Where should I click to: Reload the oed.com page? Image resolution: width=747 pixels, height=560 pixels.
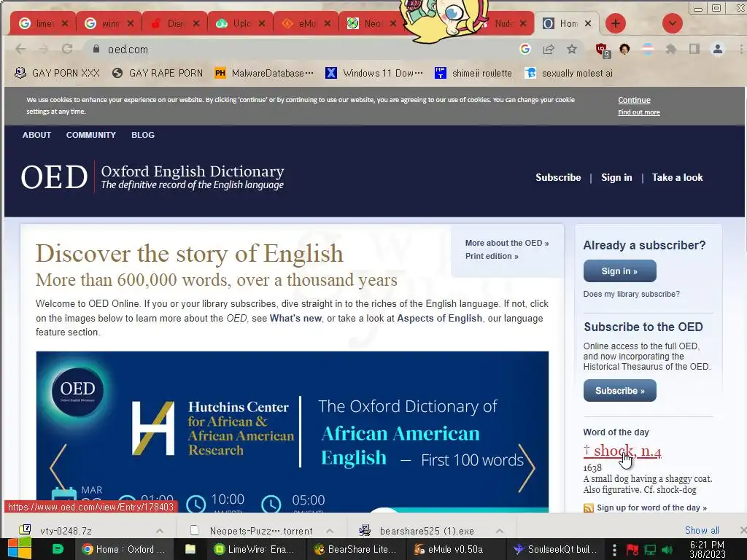[67, 49]
